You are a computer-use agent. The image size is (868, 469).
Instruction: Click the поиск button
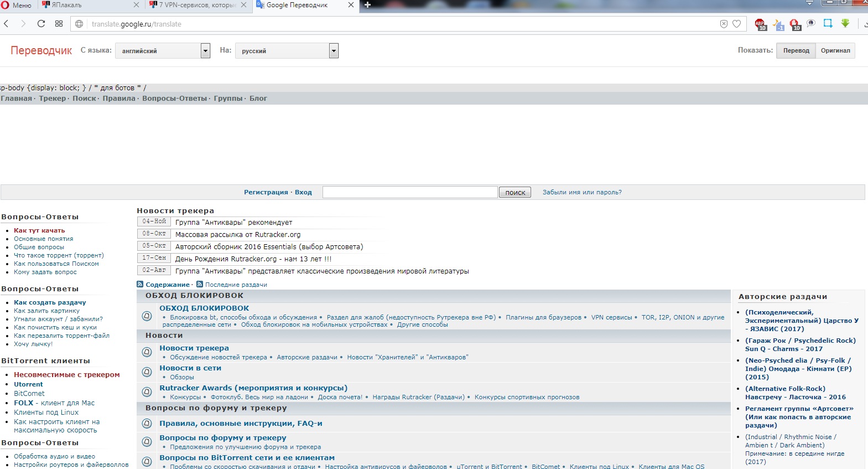point(515,192)
